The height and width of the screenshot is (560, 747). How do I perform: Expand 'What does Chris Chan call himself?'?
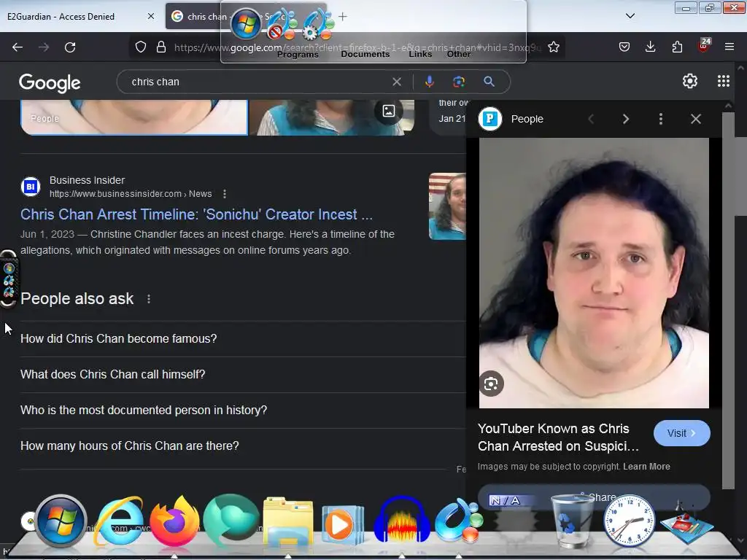pos(243,374)
